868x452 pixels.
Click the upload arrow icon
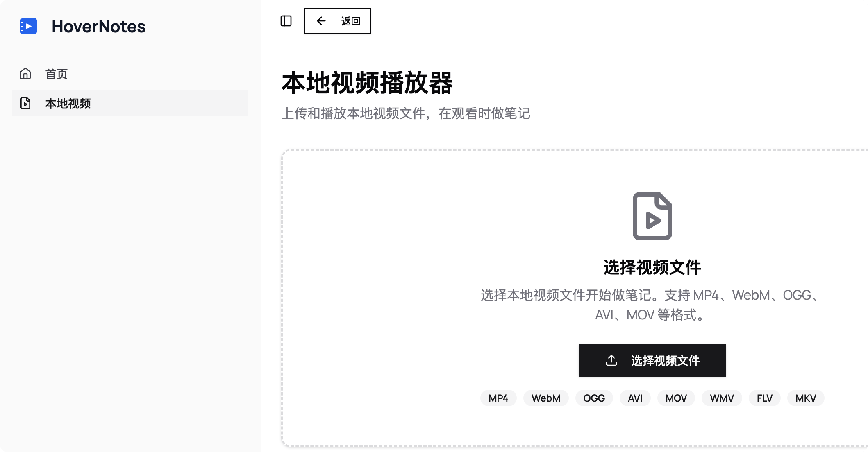(611, 360)
